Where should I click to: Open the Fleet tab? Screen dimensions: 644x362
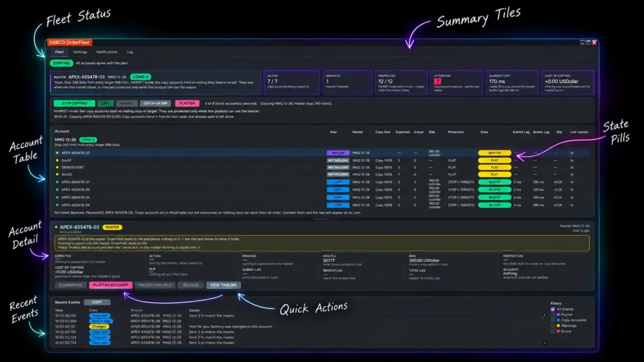pos(59,52)
